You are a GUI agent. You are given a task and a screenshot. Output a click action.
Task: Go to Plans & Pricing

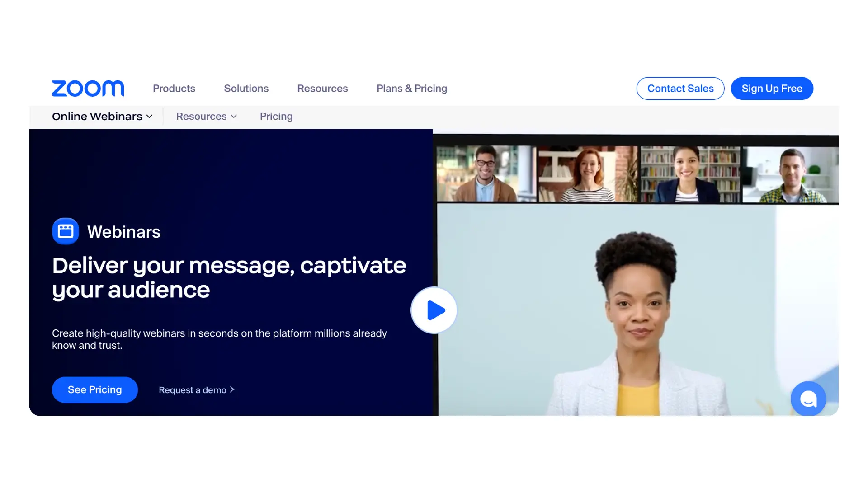412,89
